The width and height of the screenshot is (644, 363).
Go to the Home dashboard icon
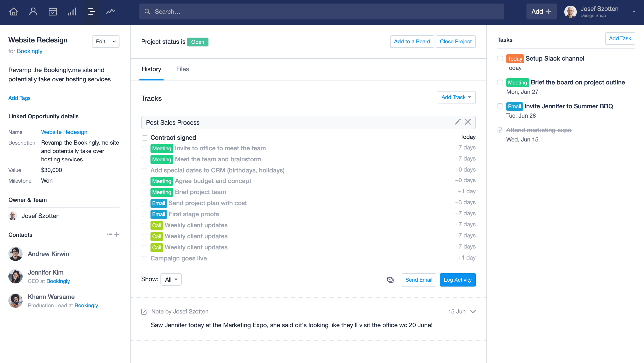pyautogui.click(x=14, y=11)
